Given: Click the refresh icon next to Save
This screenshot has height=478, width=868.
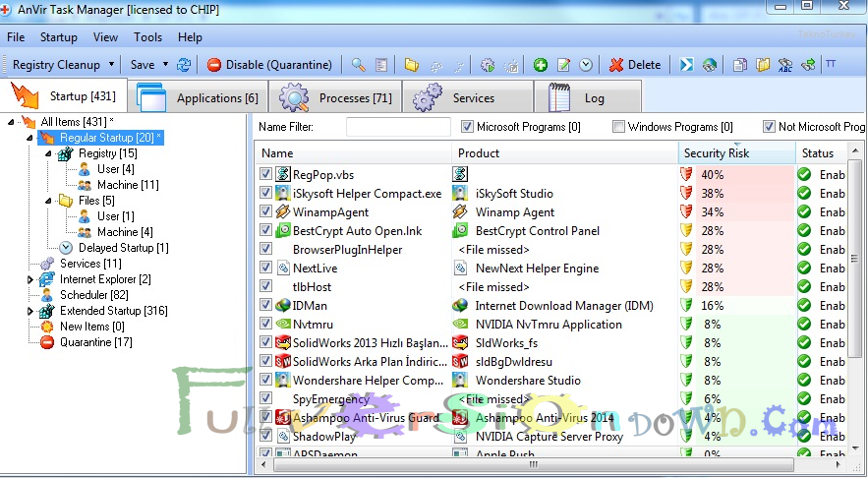Looking at the screenshot, I should pos(184,65).
